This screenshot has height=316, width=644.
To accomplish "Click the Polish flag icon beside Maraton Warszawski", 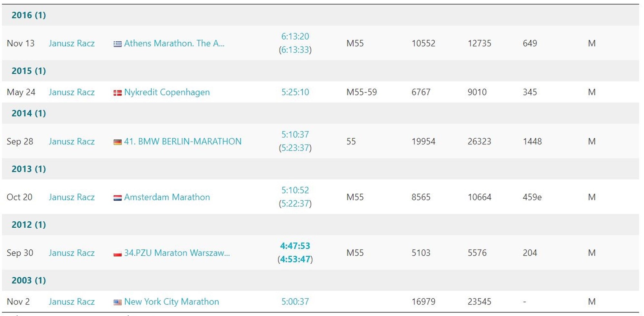I will (x=118, y=253).
